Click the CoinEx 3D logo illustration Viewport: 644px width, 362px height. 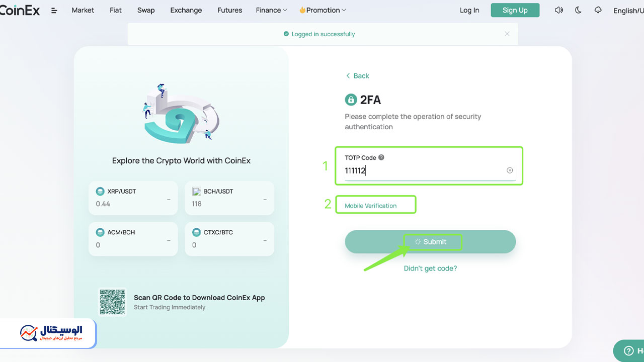[181, 115]
